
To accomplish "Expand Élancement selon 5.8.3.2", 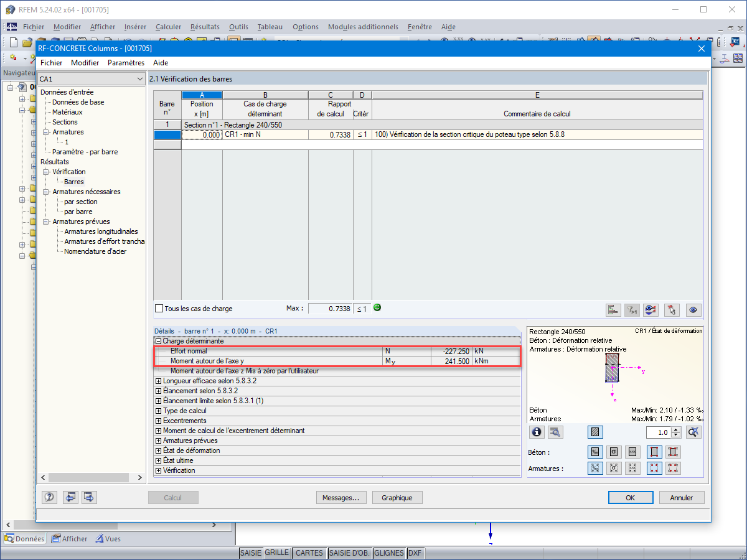I will (x=159, y=391).
